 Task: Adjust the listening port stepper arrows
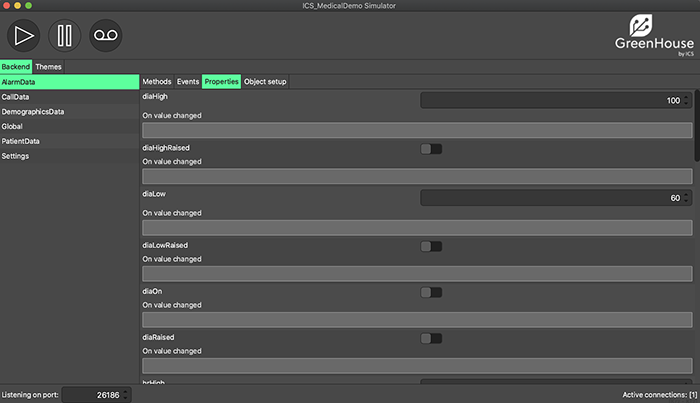126,395
